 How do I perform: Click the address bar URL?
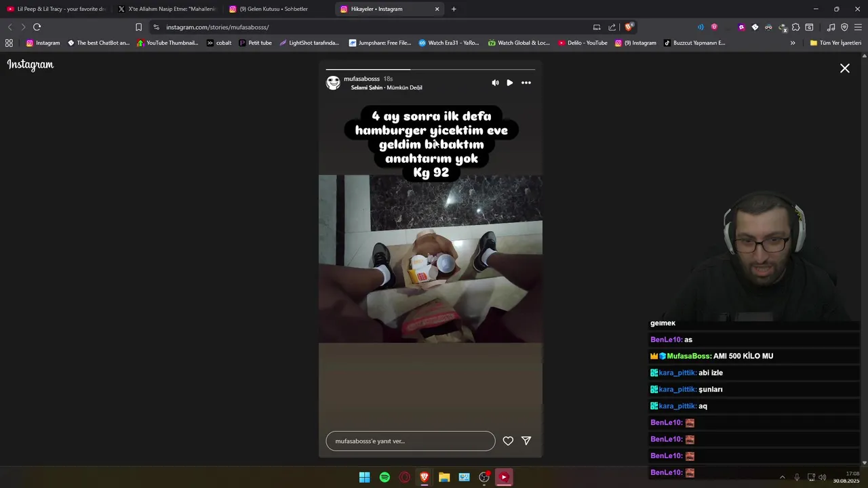(217, 27)
